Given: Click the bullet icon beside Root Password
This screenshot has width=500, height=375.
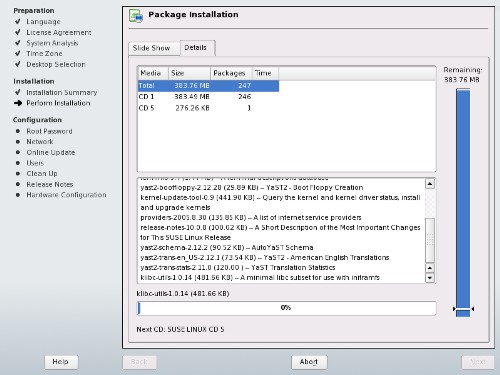Looking at the screenshot, I should [x=18, y=131].
